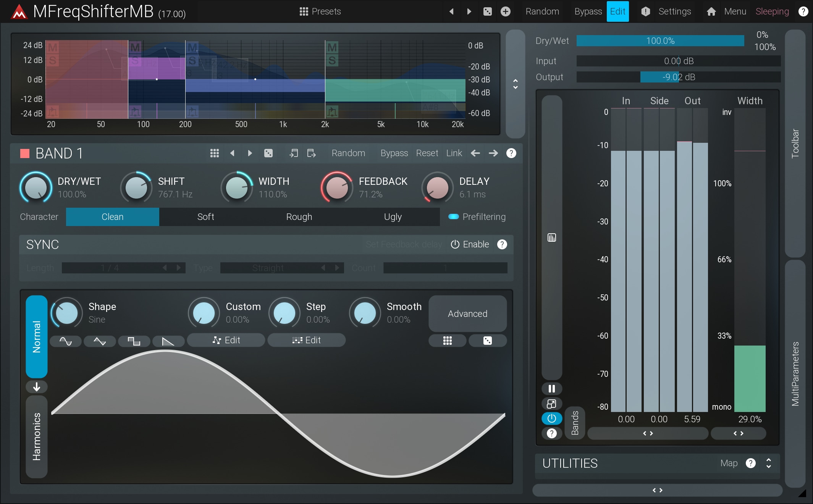Open the Advanced shape settings
Viewport: 813px width, 504px height.
pyautogui.click(x=467, y=313)
